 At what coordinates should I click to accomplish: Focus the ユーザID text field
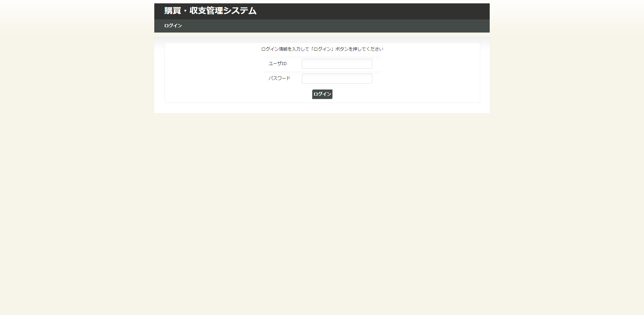[337, 64]
